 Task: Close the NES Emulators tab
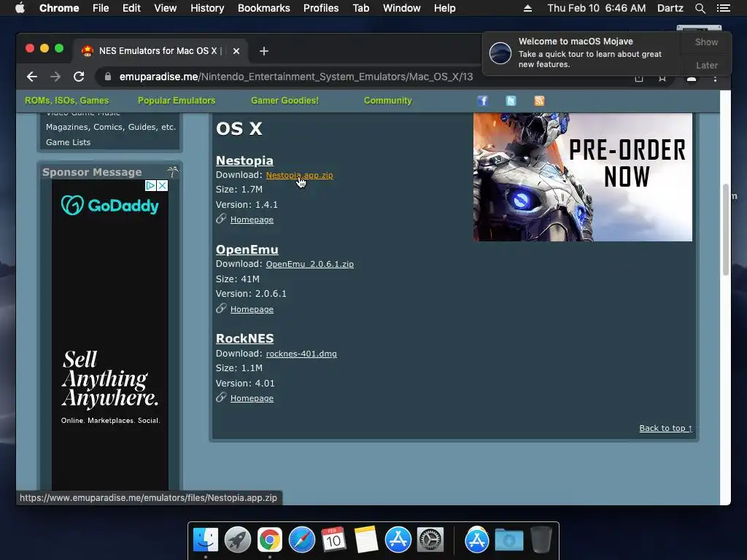pyautogui.click(x=236, y=51)
